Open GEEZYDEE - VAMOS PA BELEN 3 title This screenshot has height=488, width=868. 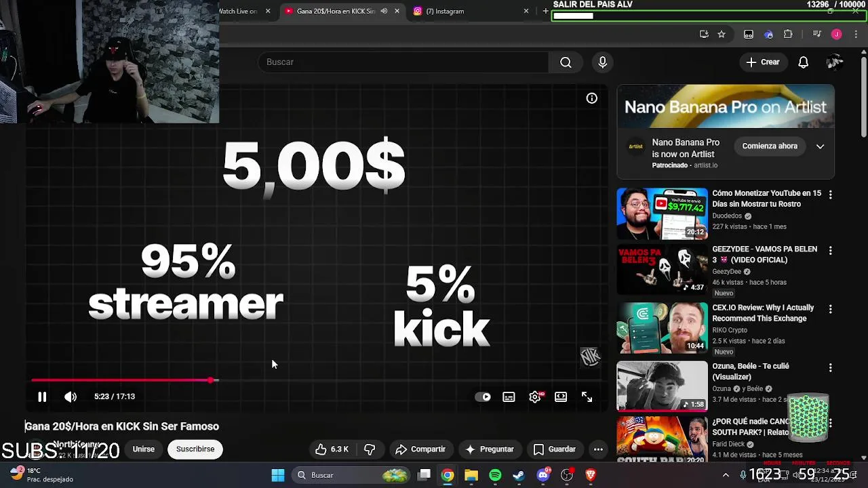tap(764, 255)
